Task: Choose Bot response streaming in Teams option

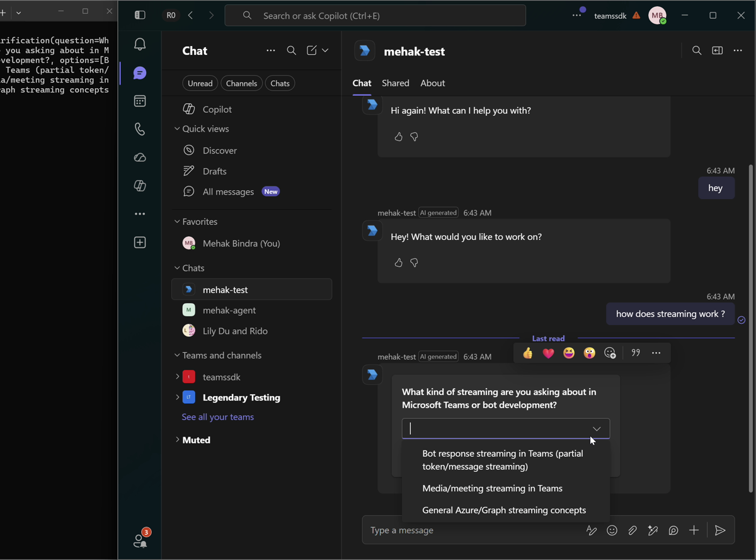Action: (506, 460)
